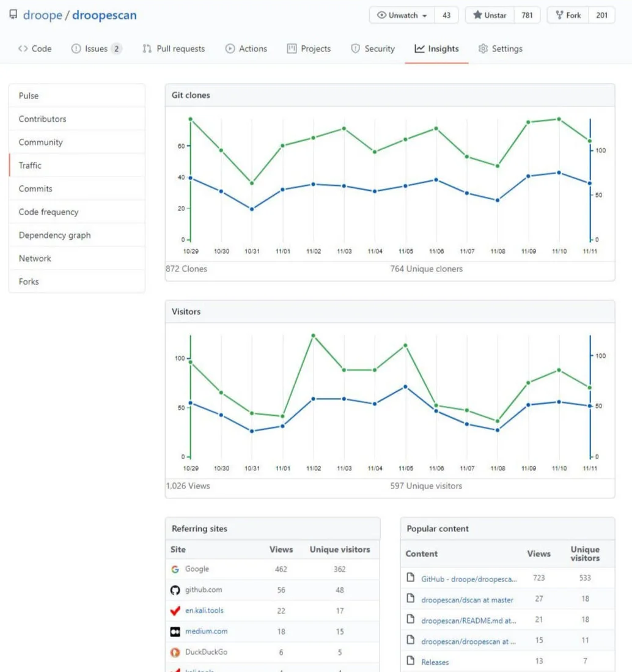Click the Visitors blue point at 11/05
The width and height of the screenshot is (632, 672).
(405, 386)
